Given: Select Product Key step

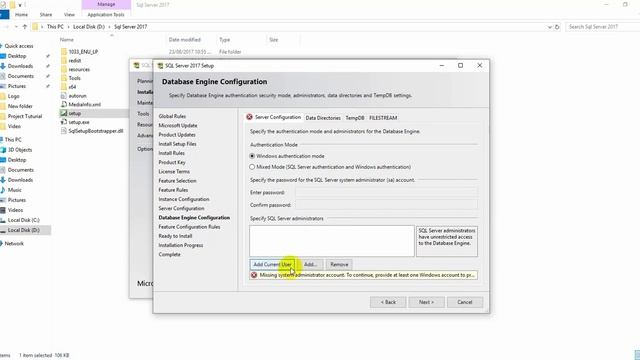Looking at the screenshot, I should (x=172, y=162).
